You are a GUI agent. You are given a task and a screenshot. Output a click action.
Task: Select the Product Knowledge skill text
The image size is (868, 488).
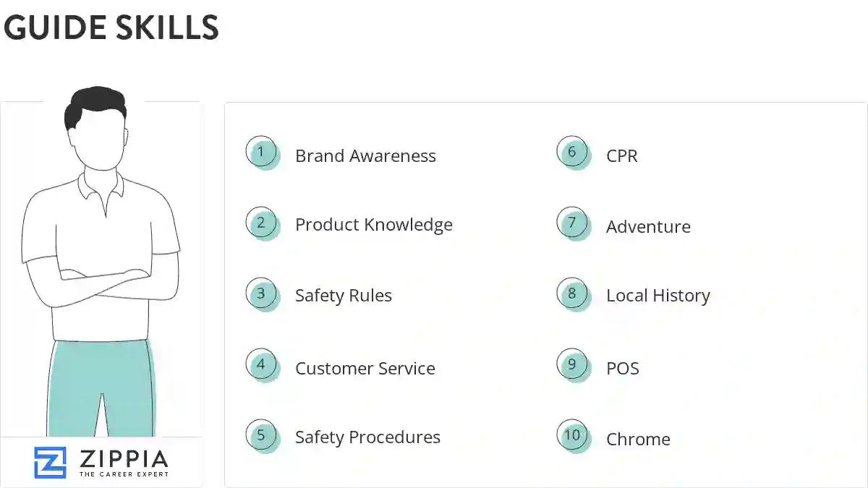(373, 225)
